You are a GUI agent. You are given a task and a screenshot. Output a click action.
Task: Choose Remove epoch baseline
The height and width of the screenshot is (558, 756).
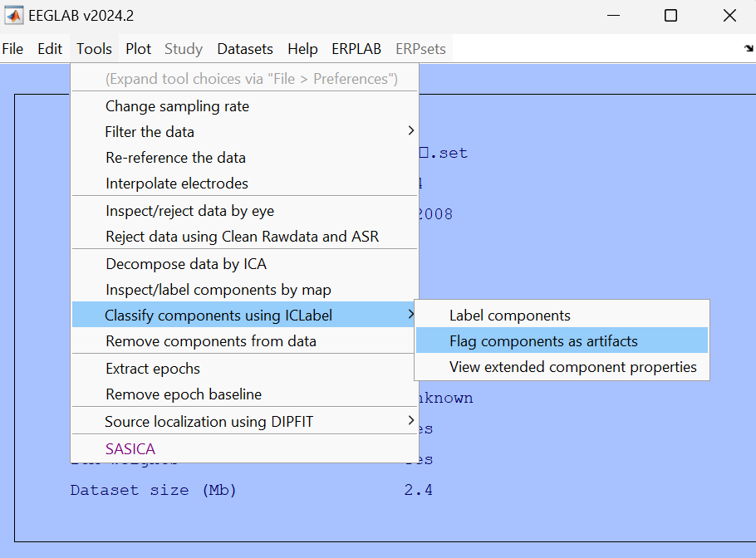click(244, 394)
